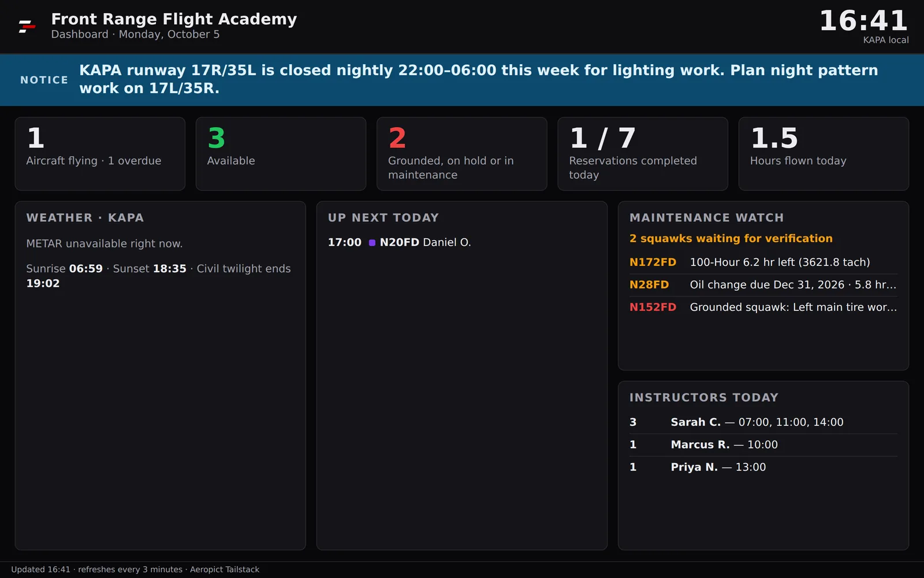This screenshot has height=578, width=924.
Task: Click the KAPA local label under the clock
Action: [x=886, y=40]
